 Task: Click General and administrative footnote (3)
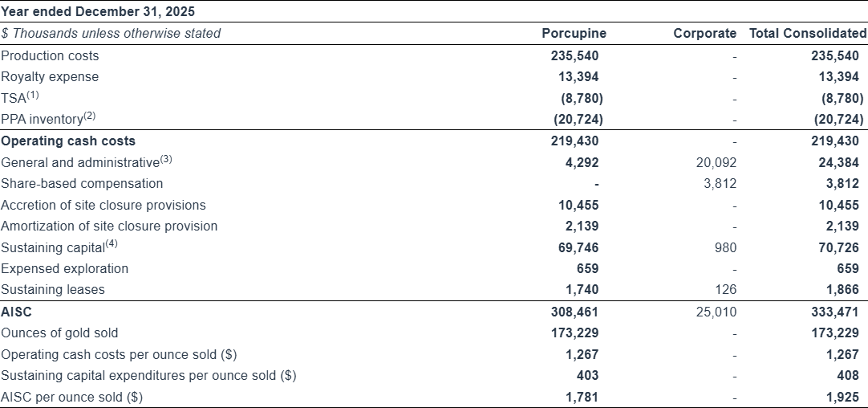[165, 159]
